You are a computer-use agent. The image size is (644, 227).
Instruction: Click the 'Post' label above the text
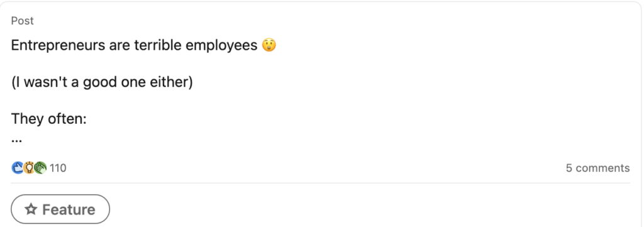(23, 21)
